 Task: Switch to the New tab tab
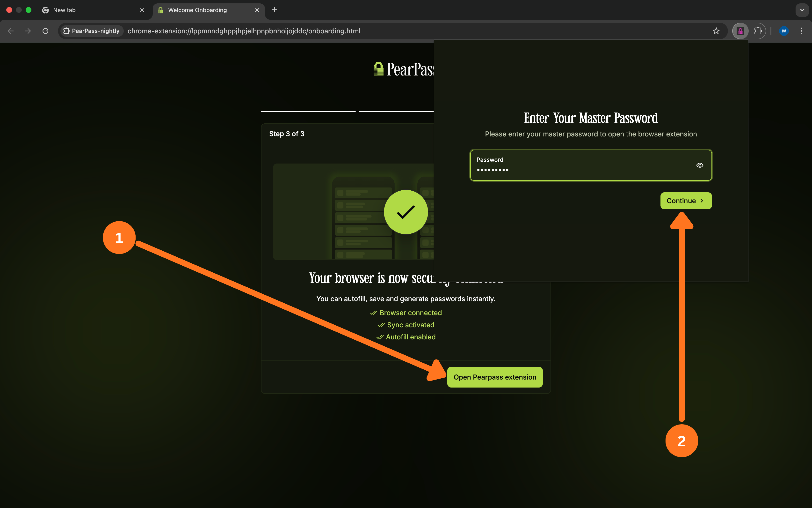tap(93, 10)
